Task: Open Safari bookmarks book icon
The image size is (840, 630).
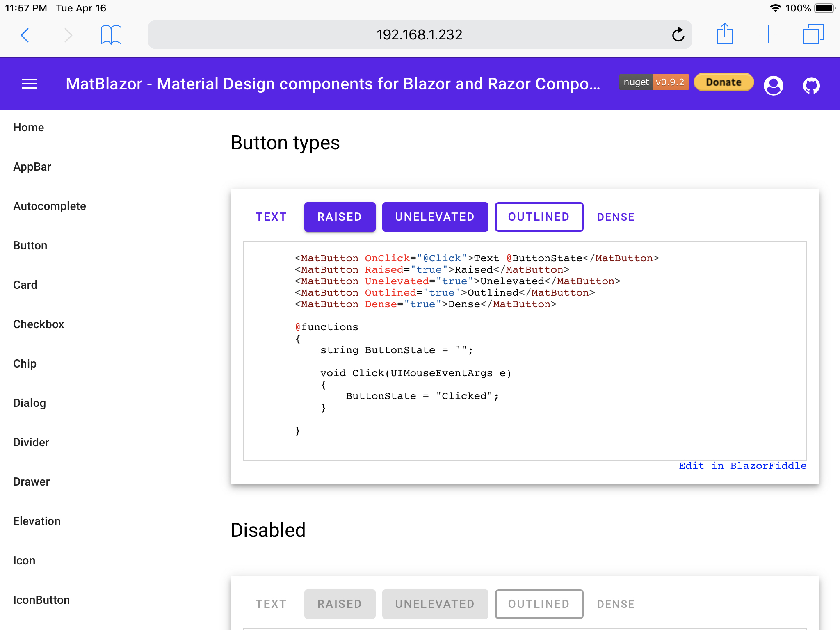Action: 111,35
